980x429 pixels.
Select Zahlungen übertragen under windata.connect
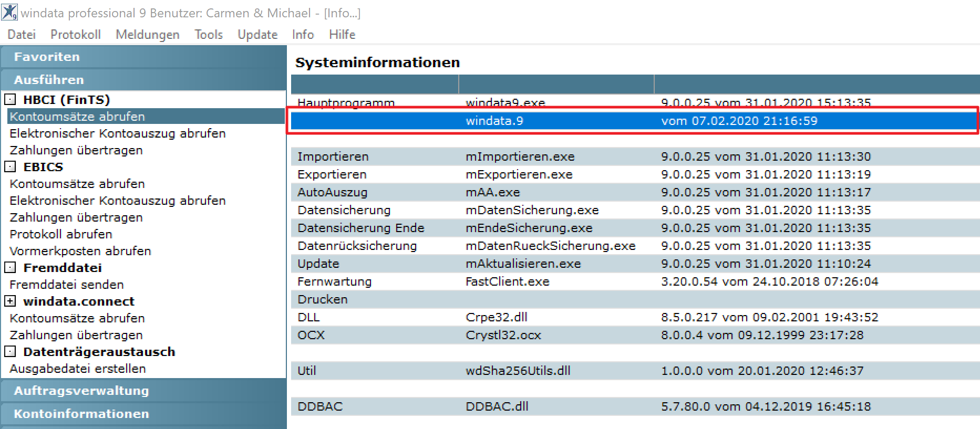pyautogui.click(x=76, y=335)
